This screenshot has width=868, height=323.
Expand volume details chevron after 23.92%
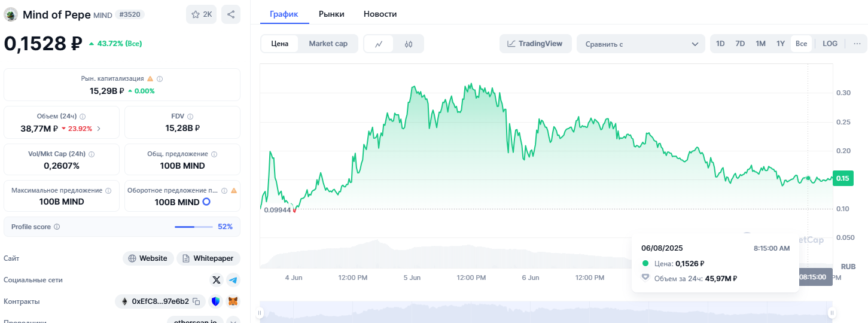pyautogui.click(x=99, y=129)
